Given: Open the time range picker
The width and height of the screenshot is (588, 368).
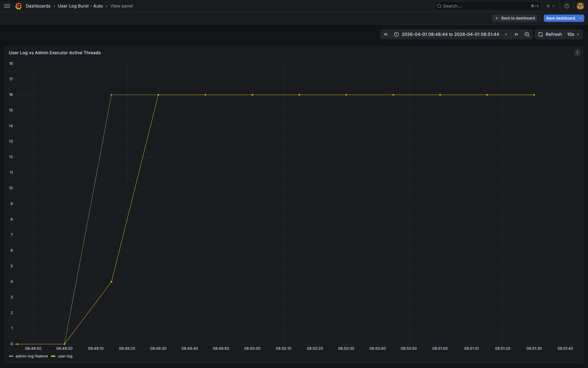Looking at the screenshot, I should pos(451,34).
